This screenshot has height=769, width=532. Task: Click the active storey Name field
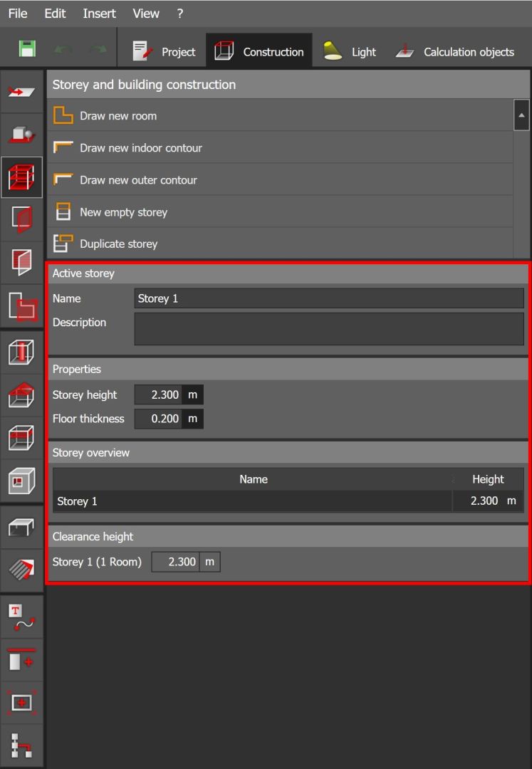pyautogui.click(x=329, y=298)
